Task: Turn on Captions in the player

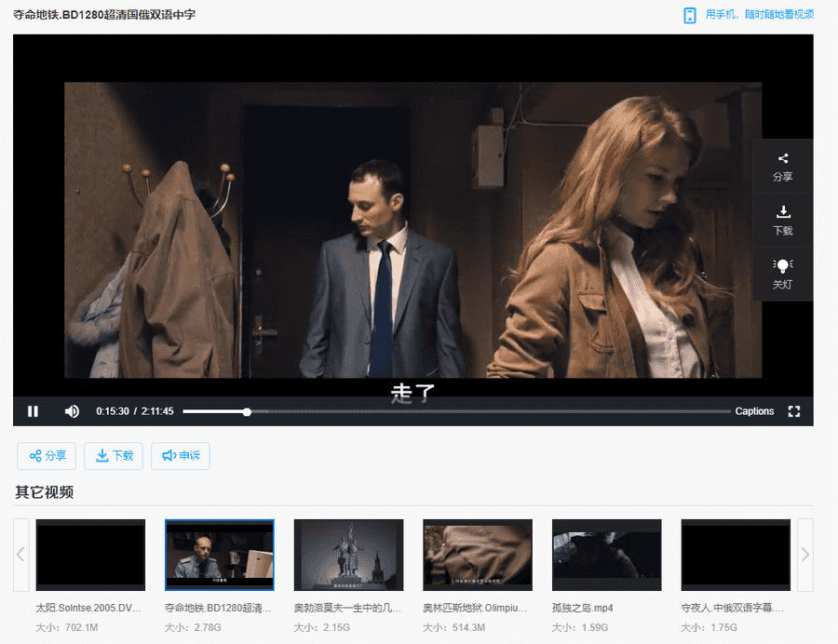Action: coord(754,411)
